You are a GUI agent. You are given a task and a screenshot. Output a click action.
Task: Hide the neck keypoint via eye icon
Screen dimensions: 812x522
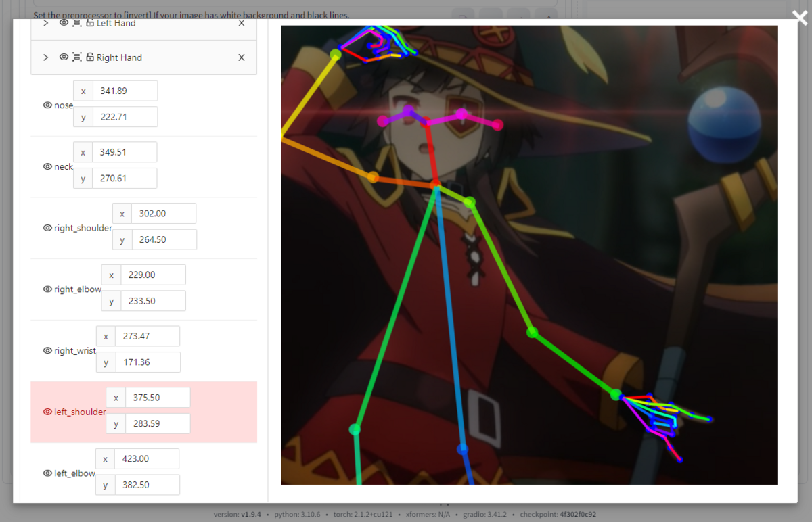pyautogui.click(x=47, y=166)
